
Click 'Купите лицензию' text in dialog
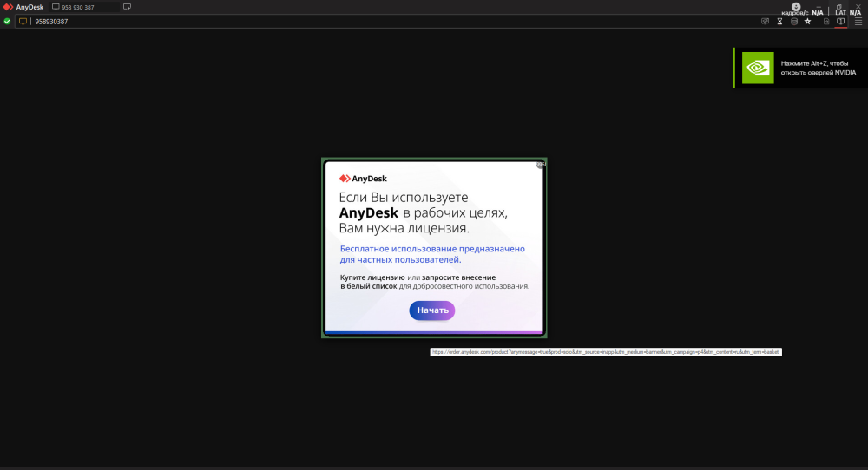[x=372, y=277]
